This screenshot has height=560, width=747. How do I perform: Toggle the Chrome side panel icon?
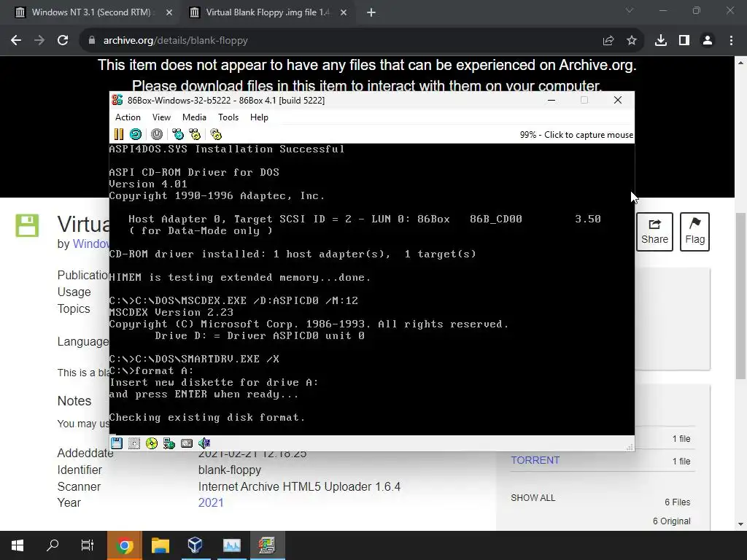coord(684,41)
